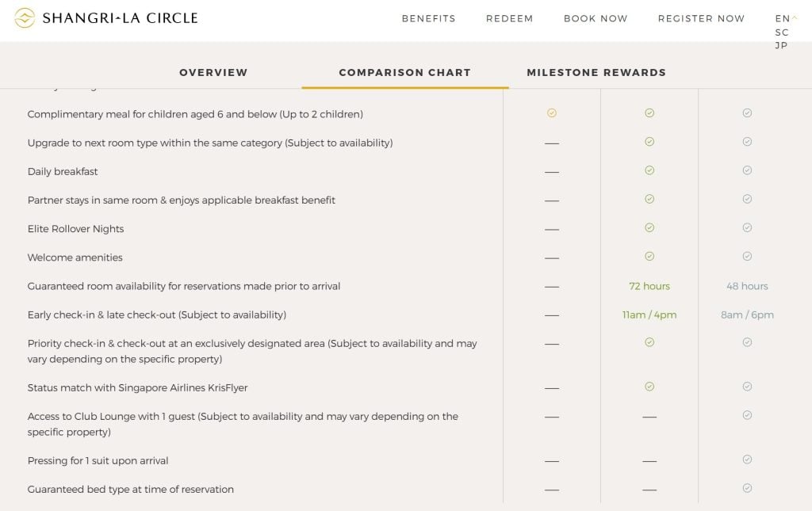812x511 pixels.
Task: Switch to the Overview tab
Action: coord(213,72)
